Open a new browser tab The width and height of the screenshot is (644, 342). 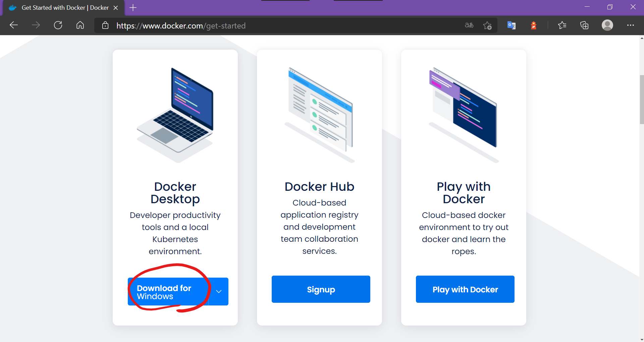[133, 7]
